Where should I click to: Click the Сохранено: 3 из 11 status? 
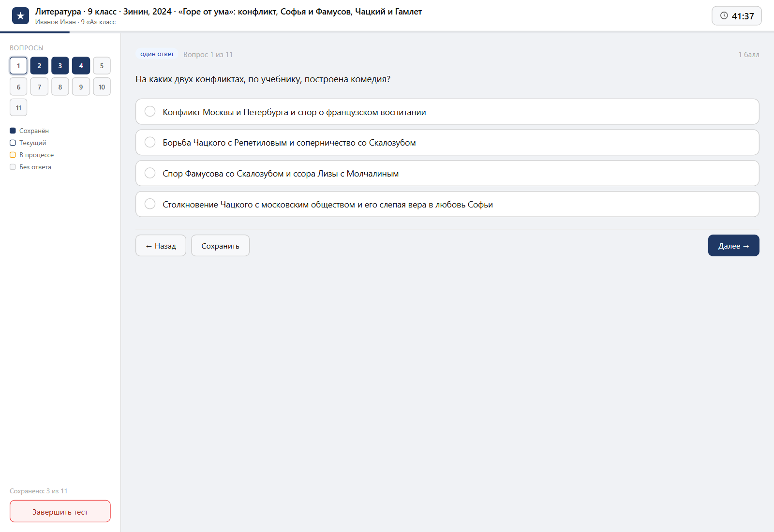(x=39, y=491)
